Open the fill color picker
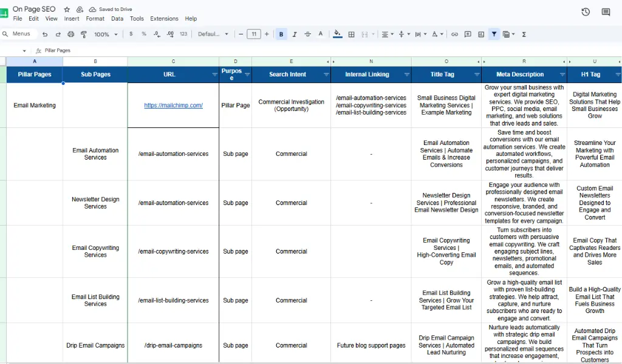The image size is (622, 364). [337, 34]
